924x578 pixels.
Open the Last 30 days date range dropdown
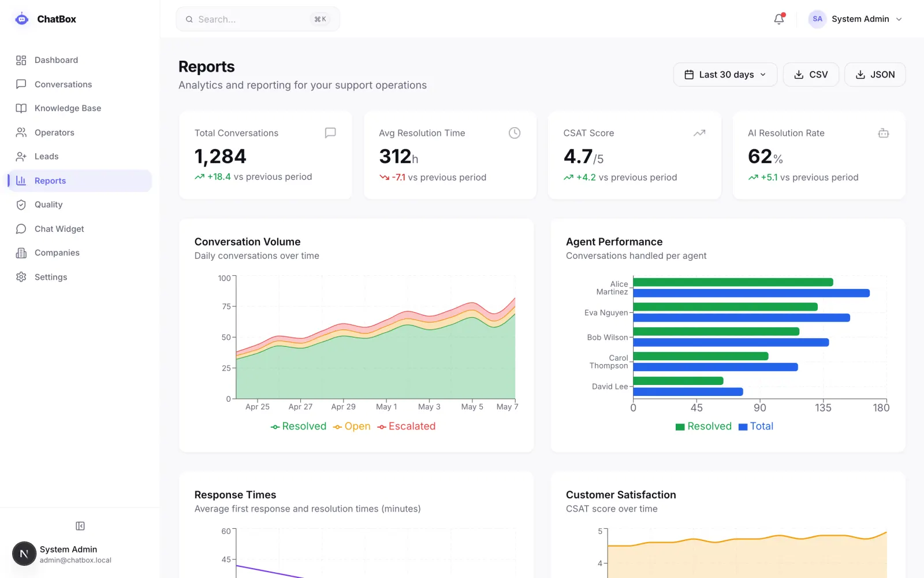click(x=725, y=75)
